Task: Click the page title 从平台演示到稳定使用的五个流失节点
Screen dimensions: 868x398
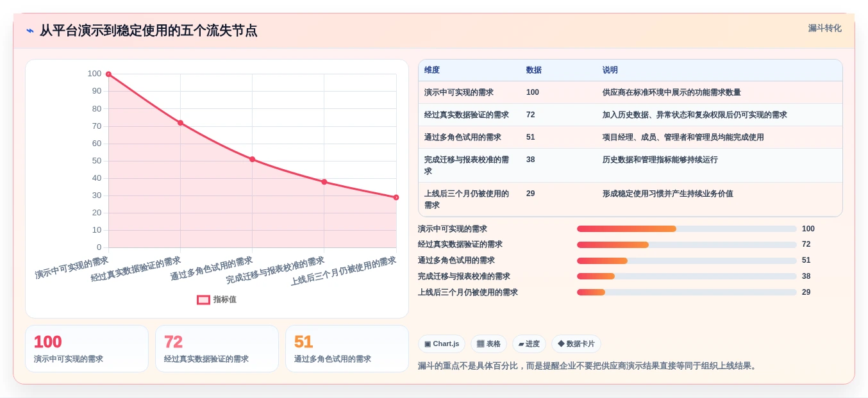Action: (149, 31)
